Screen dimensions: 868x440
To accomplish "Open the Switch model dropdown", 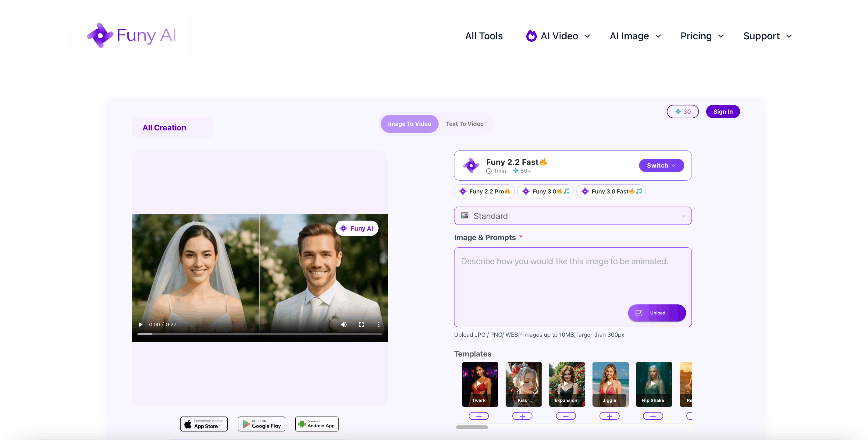I will 661,165.
